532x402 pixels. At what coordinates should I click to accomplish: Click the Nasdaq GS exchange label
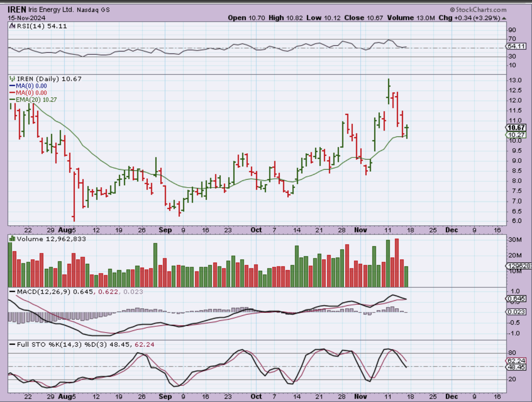[93, 10]
